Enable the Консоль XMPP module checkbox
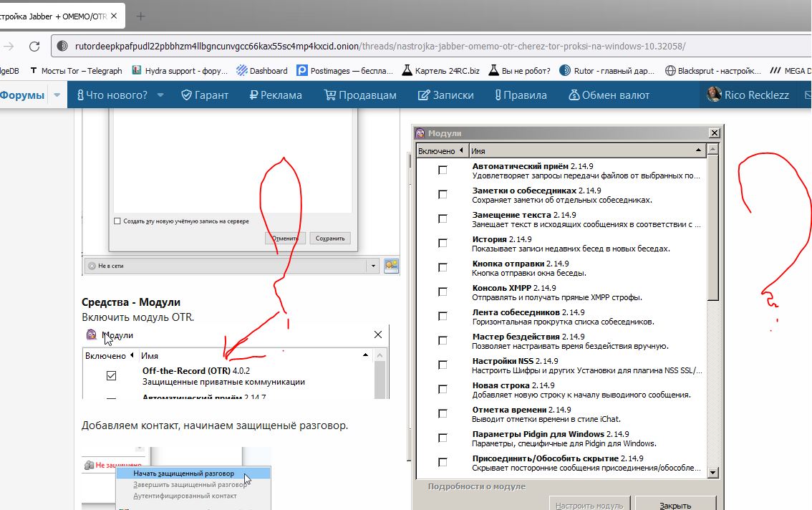 tap(443, 292)
